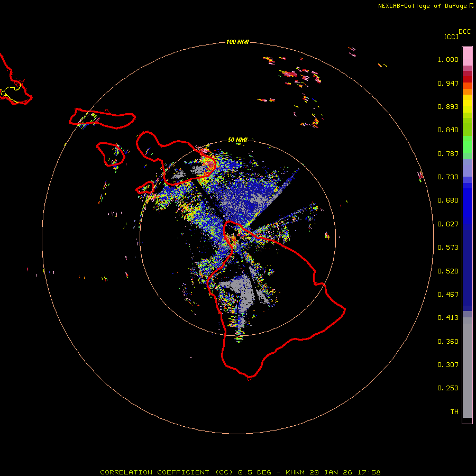
Task: Click the 0.360 legend value
Action: coord(448,342)
